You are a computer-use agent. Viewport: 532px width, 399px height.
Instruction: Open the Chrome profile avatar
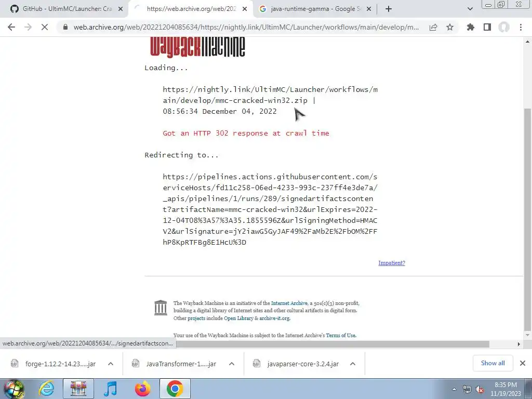pyautogui.click(x=504, y=27)
